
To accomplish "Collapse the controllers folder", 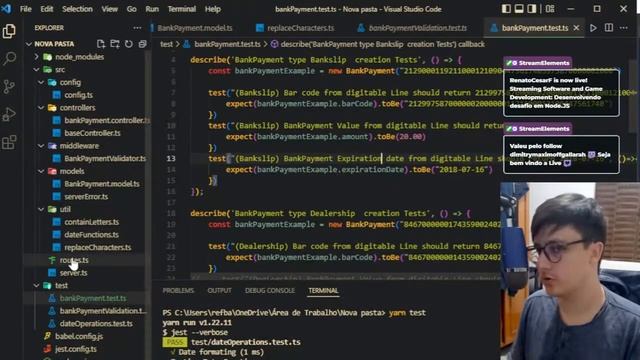I will (41, 107).
